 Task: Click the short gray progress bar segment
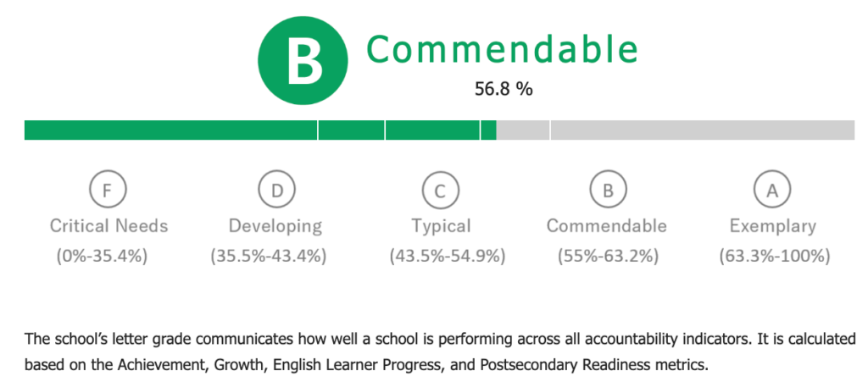pos(523,130)
